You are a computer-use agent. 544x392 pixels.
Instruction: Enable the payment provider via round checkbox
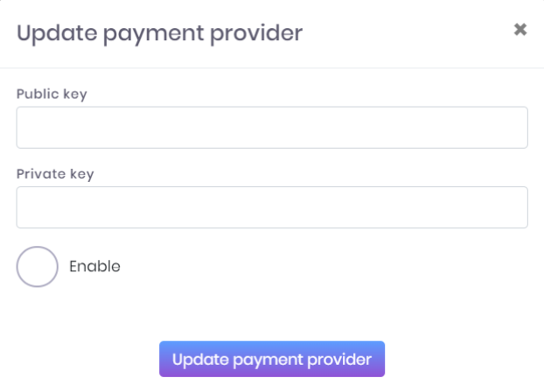point(37,267)
